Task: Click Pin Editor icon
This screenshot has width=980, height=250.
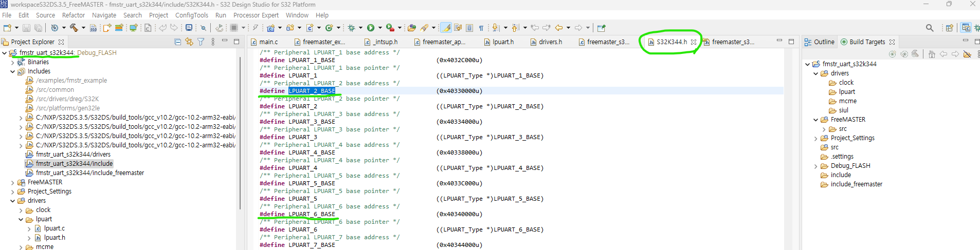Action: coord(602,28)
